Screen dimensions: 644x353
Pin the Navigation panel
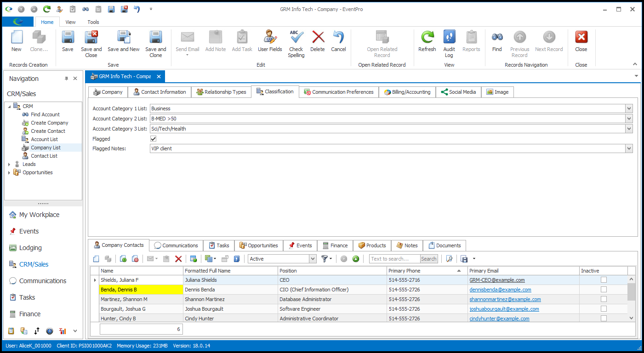[x=66, y=79]
